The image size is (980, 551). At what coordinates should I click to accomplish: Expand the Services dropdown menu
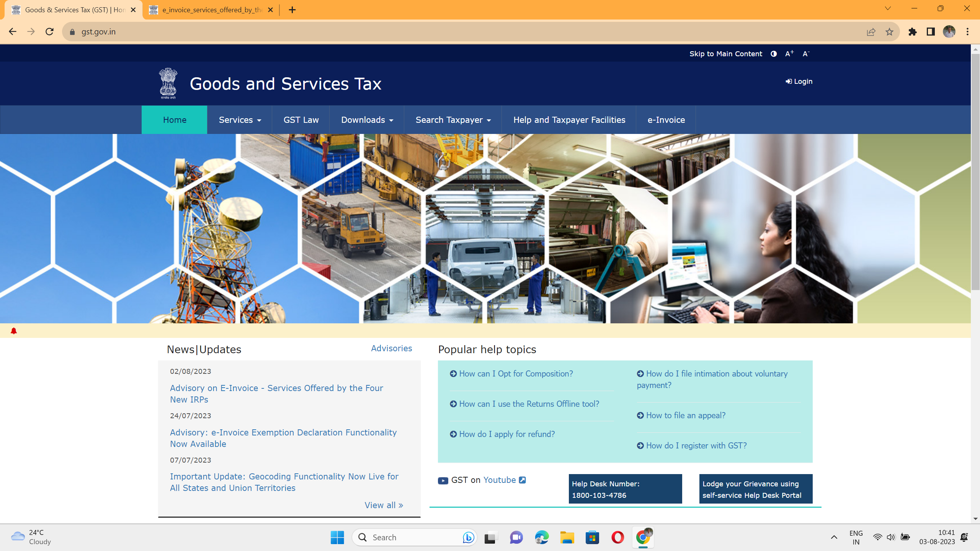coord(240,120)
